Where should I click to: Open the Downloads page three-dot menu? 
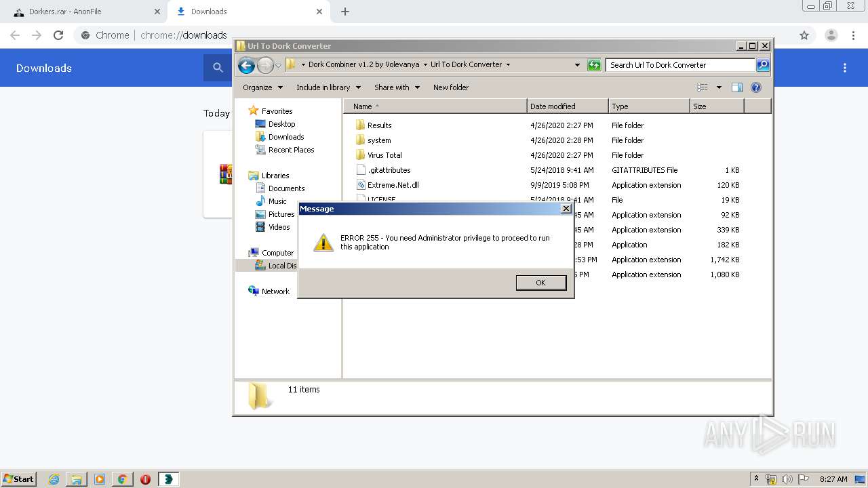pyautogui.click(x=845, y=68)
